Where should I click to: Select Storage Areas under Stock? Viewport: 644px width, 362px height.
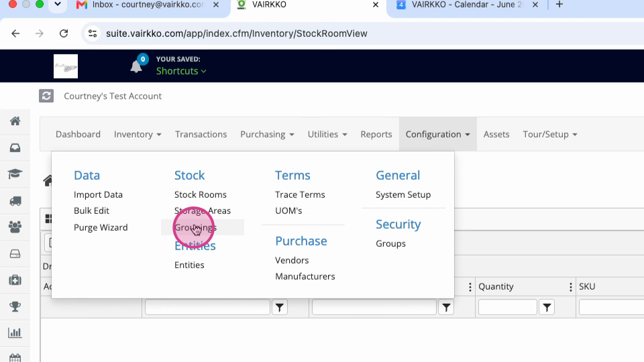203,211
